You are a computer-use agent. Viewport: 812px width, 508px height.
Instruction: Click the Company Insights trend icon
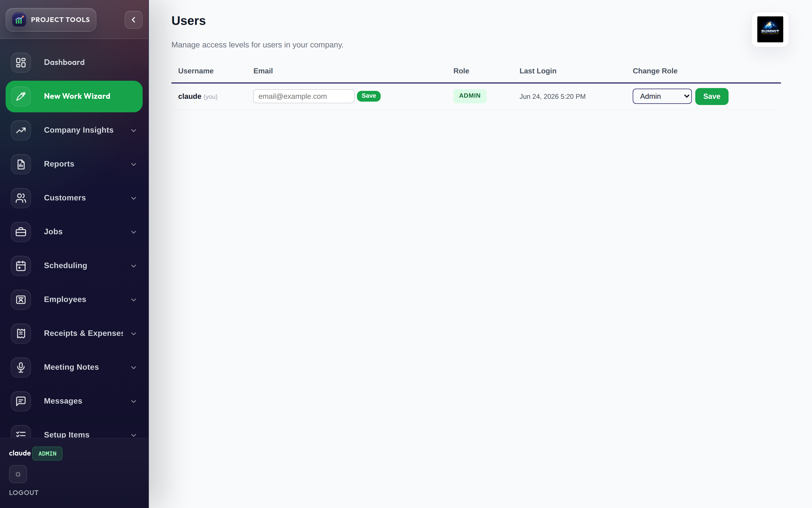[x=21, y=130]
